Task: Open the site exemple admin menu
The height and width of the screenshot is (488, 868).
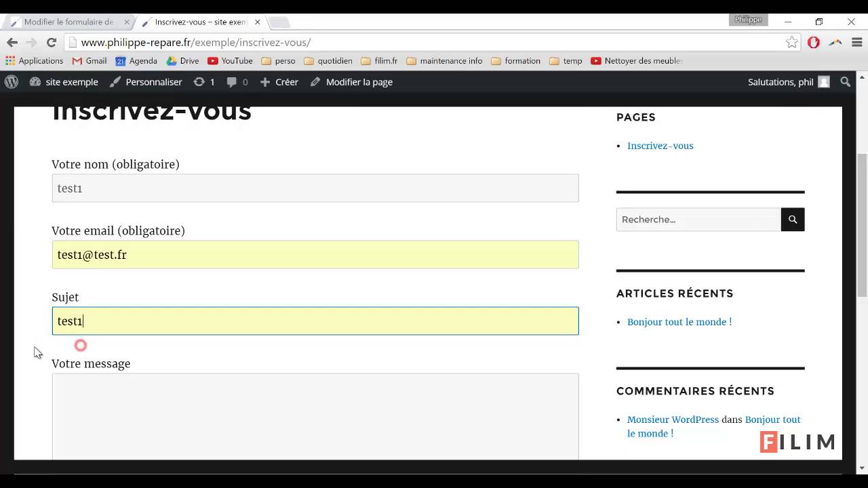Action: point(64,82)
